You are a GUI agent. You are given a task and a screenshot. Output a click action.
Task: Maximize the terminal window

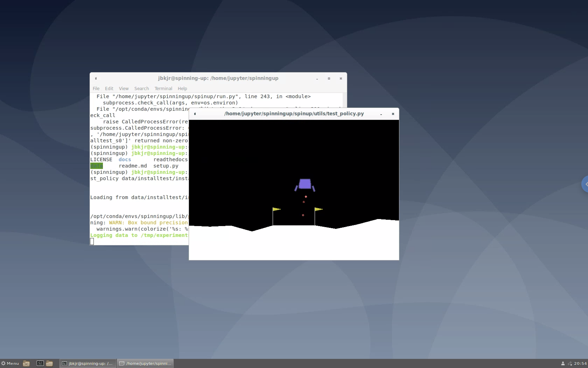click(x=329, y=78)
